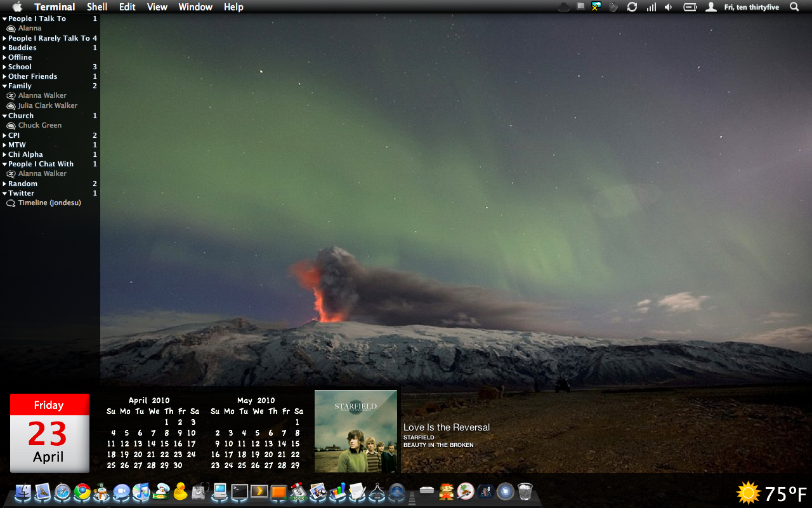Viewport: 812px width, 508px height.
Task: Open the postage stamp mail icon in dock
Action: pyautogui.click(x=42, y=491)
